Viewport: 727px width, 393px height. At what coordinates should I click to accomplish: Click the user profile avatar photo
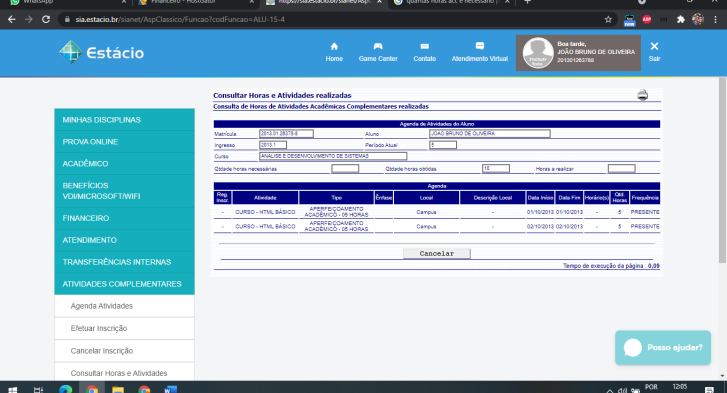pos(538,53)
